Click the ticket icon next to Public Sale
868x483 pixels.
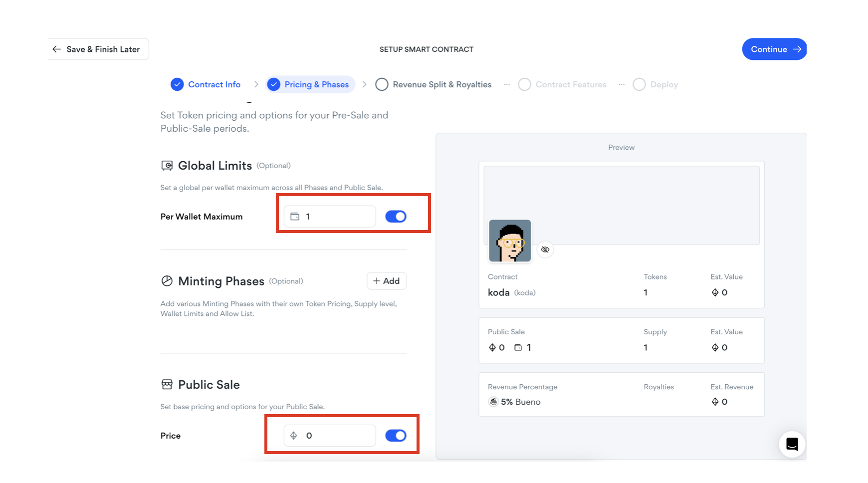[167, 384]
